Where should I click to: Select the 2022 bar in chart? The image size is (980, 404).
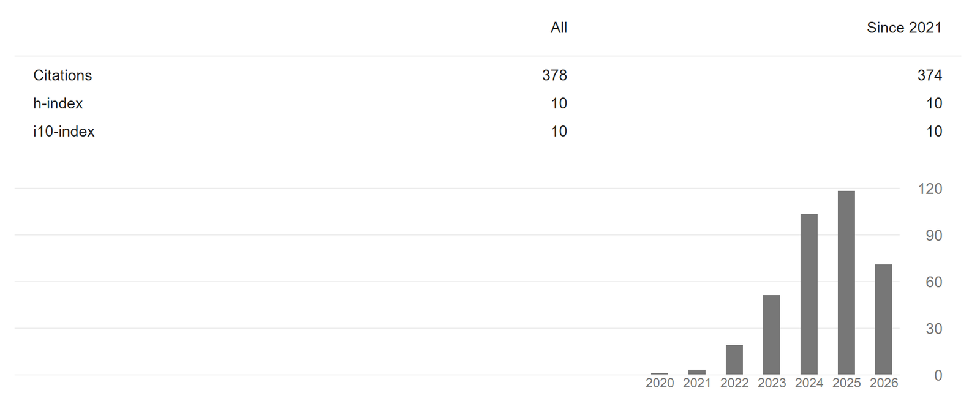click(x=734, y=360)
